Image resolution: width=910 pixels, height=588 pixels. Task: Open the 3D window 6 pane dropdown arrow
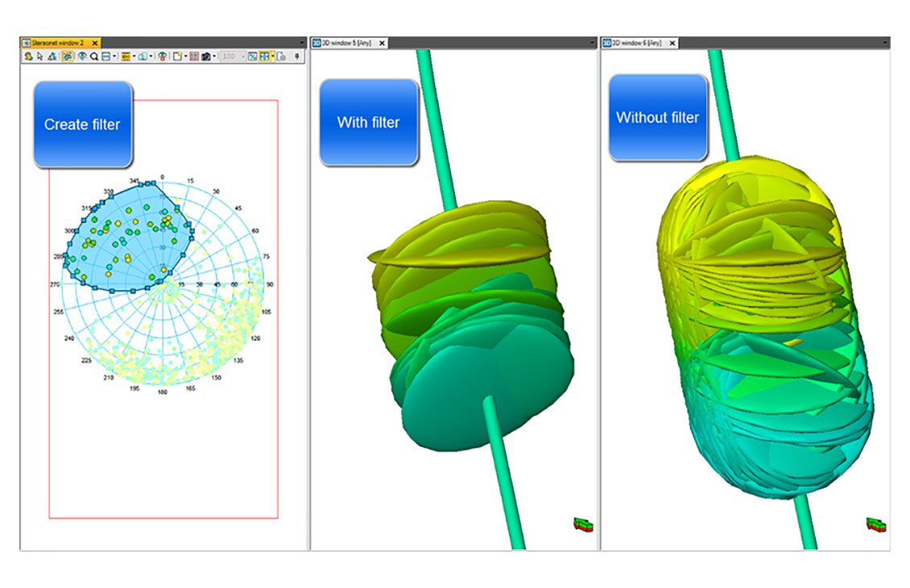pyautogui.click(x=884, y=43)
